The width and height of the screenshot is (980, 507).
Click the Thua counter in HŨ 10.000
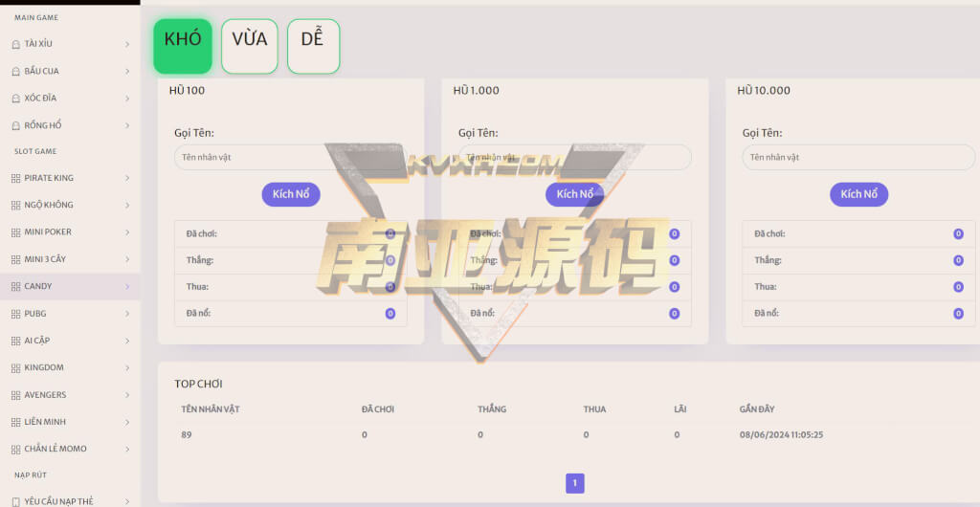coord(958,287)
